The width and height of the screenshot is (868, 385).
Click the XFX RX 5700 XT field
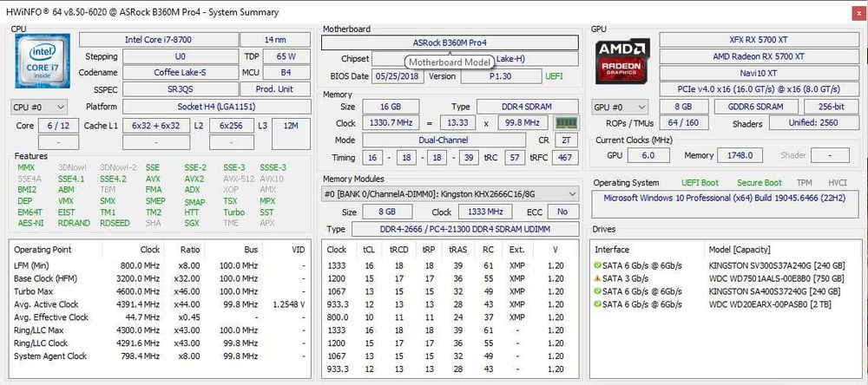pyautogui.click(x=759, y=40)
